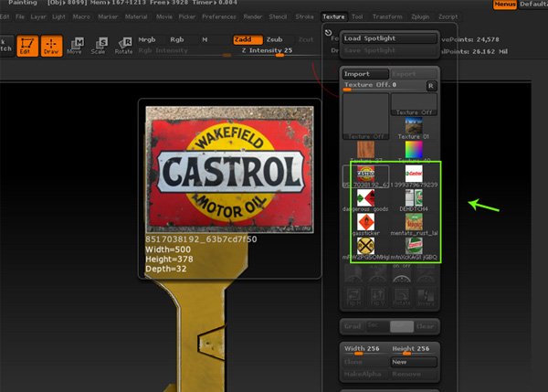
Task: Open the Picker menu
Action: (x=187, y=16)
